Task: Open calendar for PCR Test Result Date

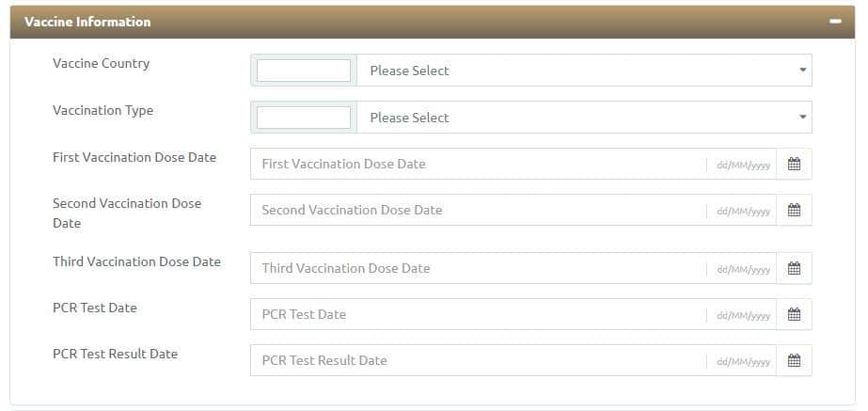Action: [794, 360]
